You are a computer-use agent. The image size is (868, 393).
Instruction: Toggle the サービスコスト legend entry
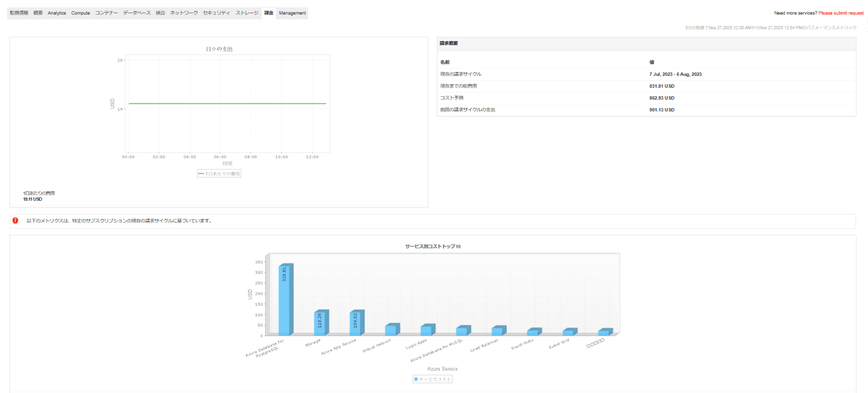click(433, 379)
